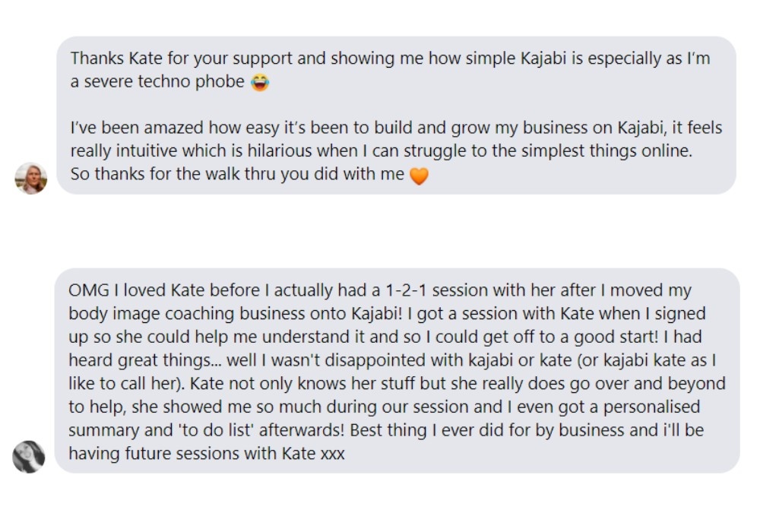
Task: Click the blonde woman's profile avatar
Action: click(31, 179)
